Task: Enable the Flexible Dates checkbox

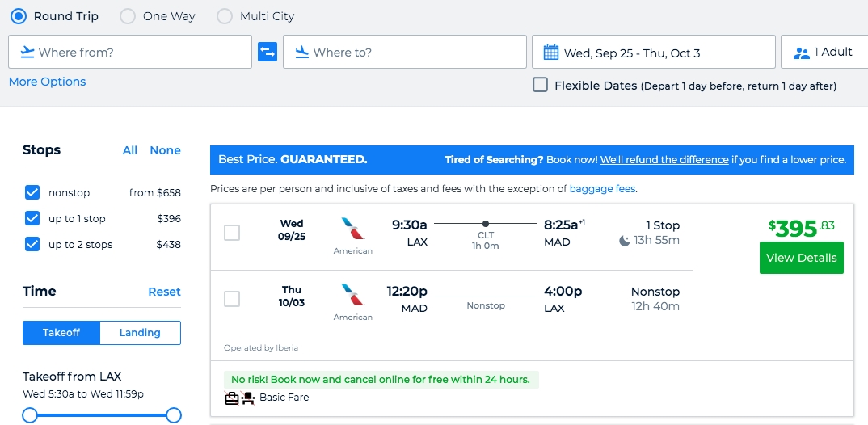Action: coord(541,85)
